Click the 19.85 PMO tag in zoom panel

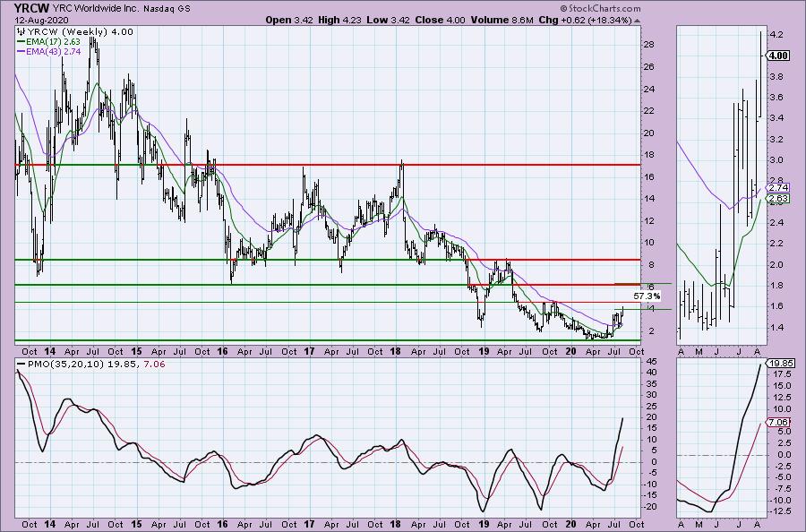[779, 363]
